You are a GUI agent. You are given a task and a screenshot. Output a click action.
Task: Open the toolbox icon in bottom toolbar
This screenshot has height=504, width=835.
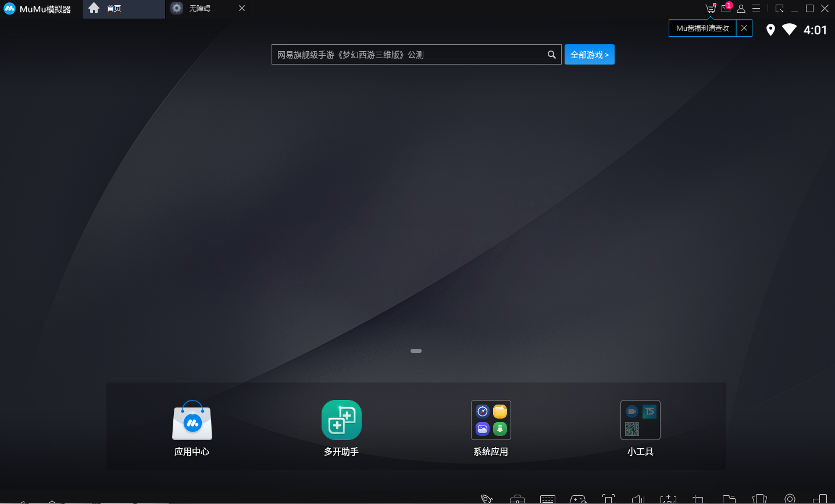pyautogui.click(x=517, y=499)
